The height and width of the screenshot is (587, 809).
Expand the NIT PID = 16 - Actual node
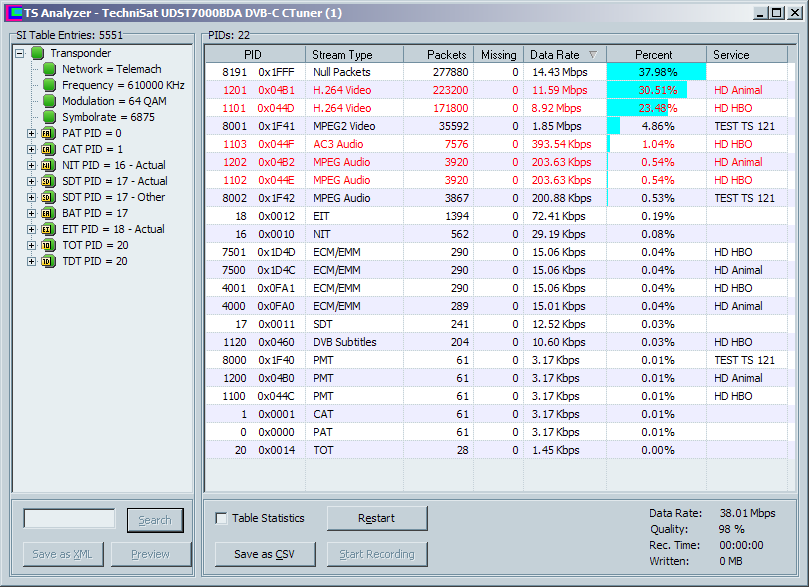point(31,165)
